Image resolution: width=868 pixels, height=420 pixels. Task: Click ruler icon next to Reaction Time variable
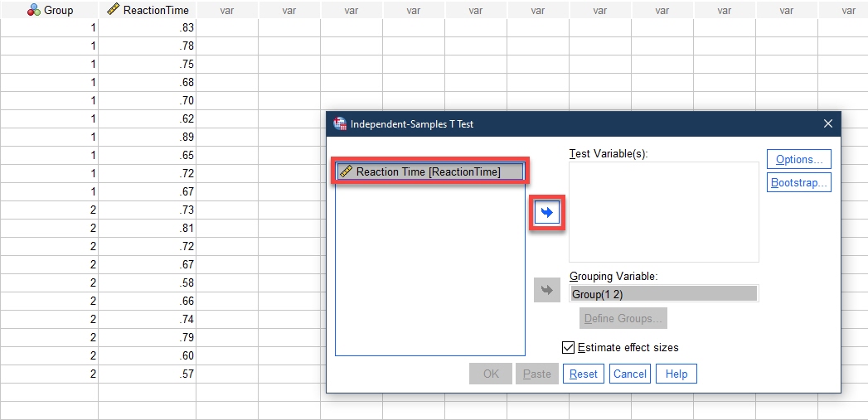[x=346, y=171]
